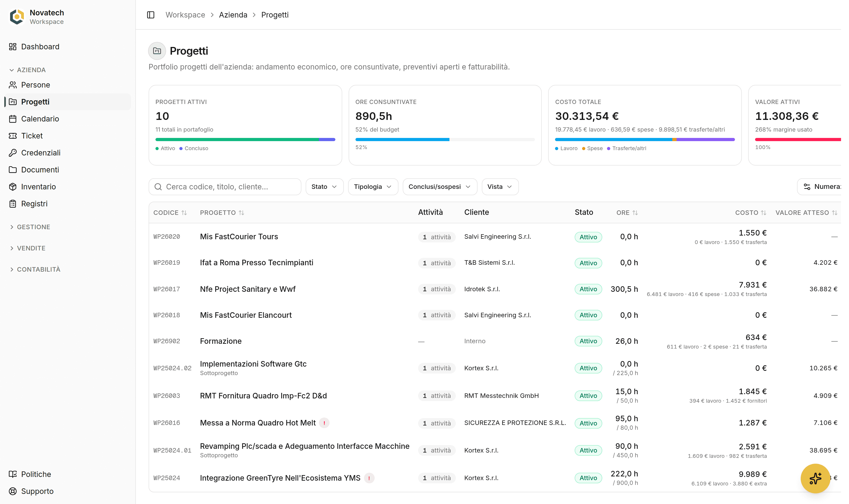The width and height of the screenshot is (849, 504).
Task: Open the Nfe Project Sanitary e Wwf project
Action: 248,289
